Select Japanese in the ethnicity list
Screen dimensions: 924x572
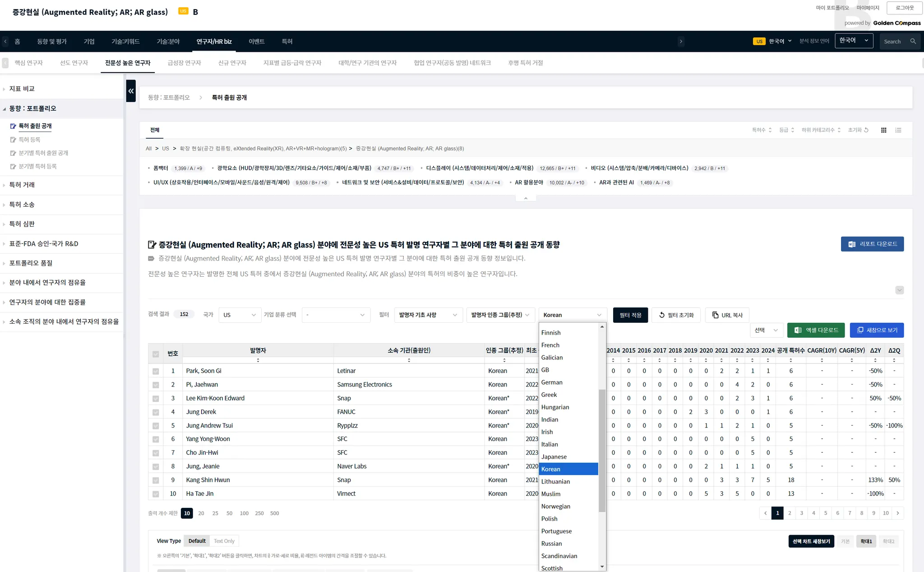(x=554, y=457)
